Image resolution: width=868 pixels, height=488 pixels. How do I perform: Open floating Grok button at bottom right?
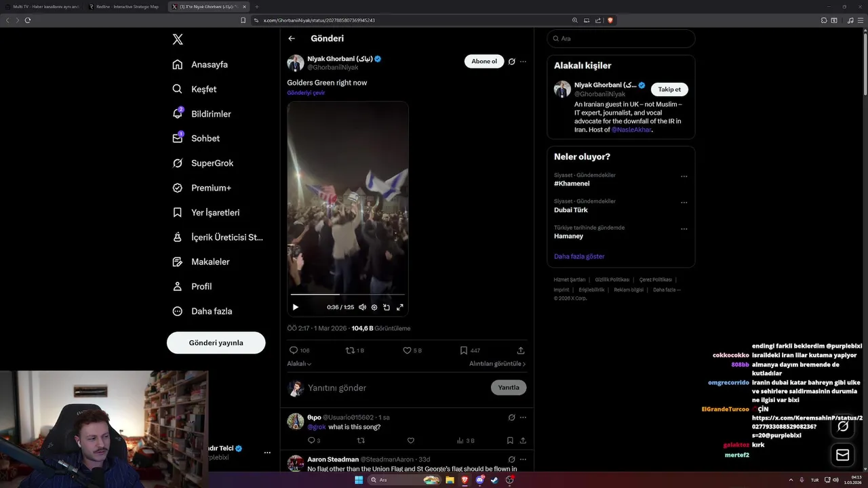point(843,426)
